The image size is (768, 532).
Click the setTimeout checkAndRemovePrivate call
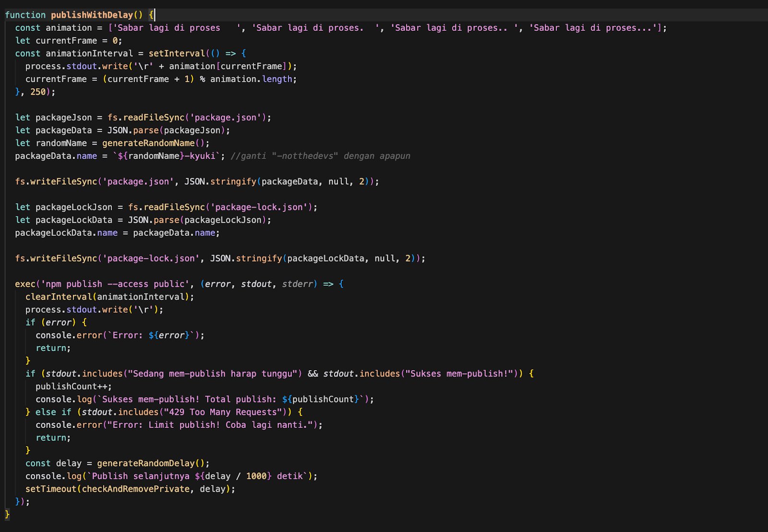point(130,489)
